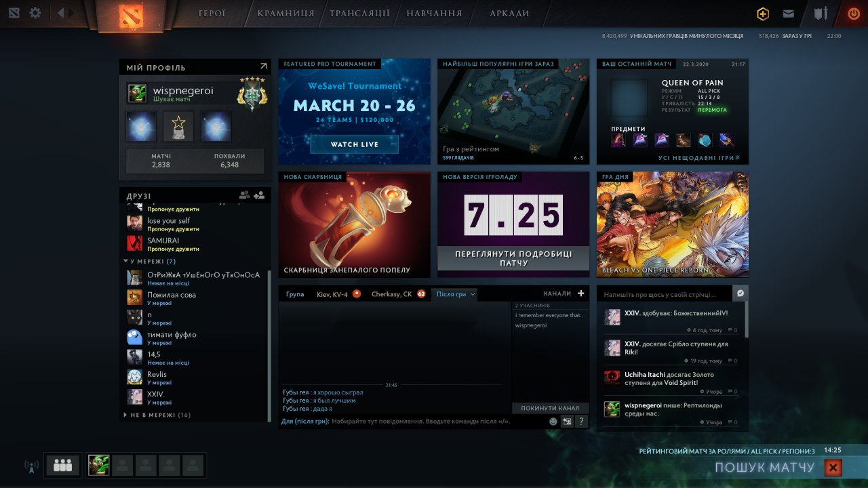Add a channel with the plus icon

[580, 293]
